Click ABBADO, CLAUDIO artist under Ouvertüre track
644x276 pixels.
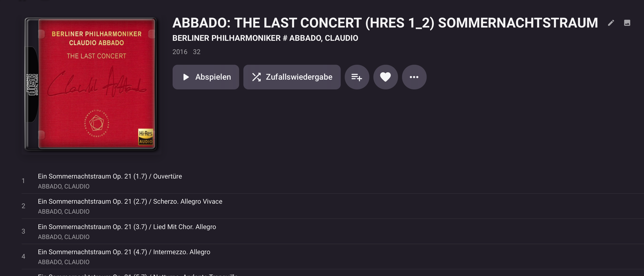pyautogui.click(x=63, y=186)
